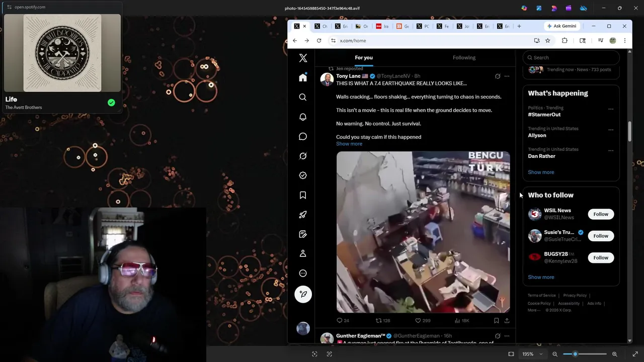Switch to the Following tab
The height and width of the screenshot is (362, 644).
coord(464,57)
